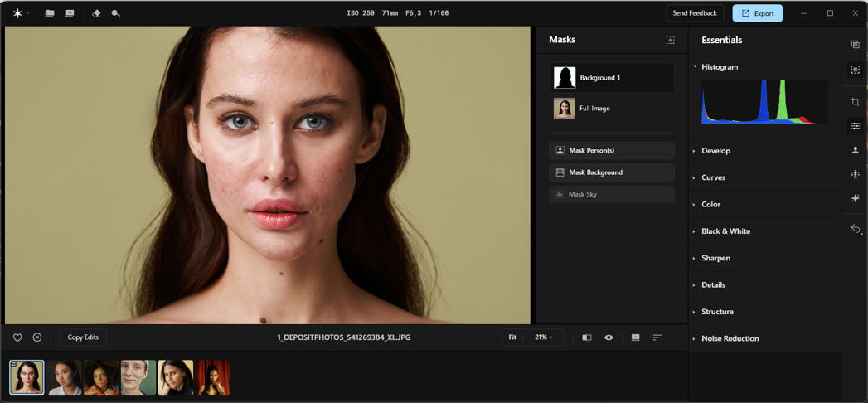Click the search magnifier icon
The height and width of the screenshot is (403, 868).
(x=116, y=13)
